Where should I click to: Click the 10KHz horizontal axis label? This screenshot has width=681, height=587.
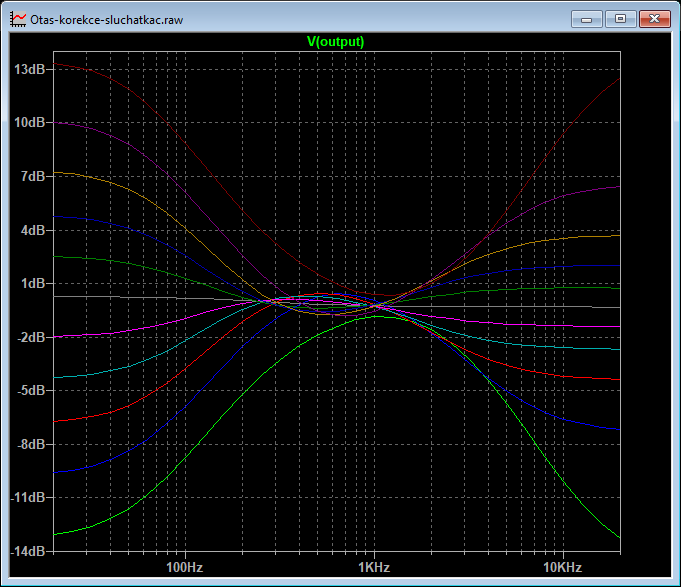point(562,567)
